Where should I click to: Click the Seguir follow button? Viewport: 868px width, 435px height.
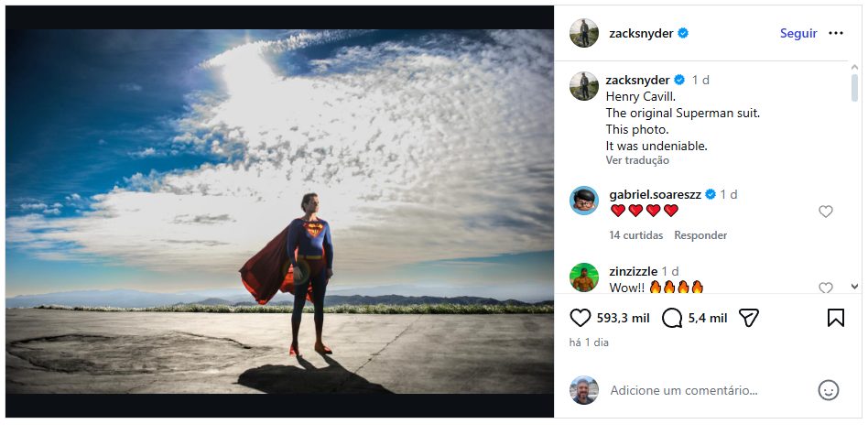pyautogui.click(x=798, y=33)
